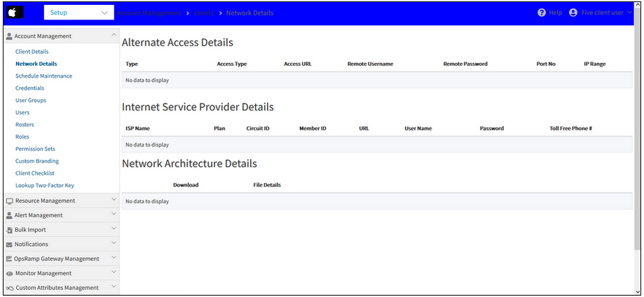This screenshot has height=297, width=644.
Task: Click Access URL column header
Action: [298, 64]
